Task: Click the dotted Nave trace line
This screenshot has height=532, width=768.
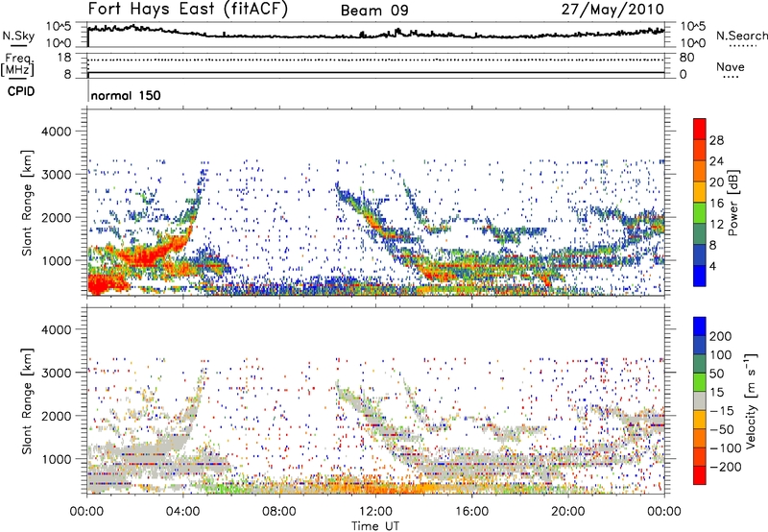Action: click(x=375, y=60)
